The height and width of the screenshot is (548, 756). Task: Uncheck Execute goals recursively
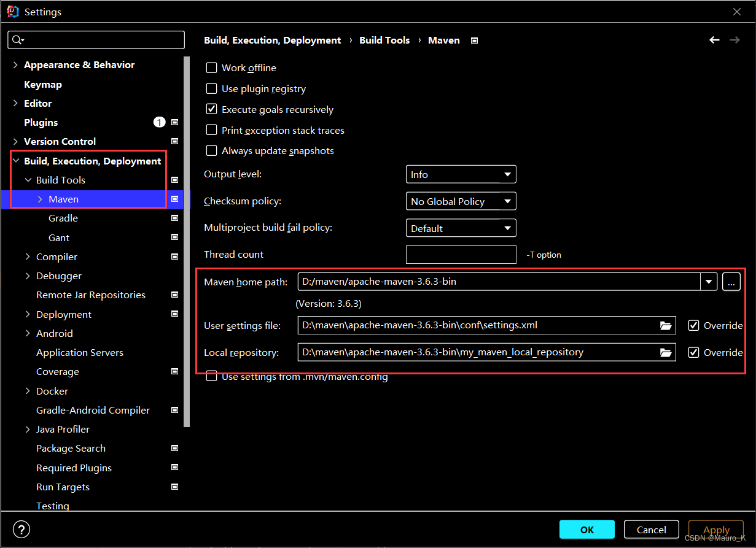click(211, 109)
